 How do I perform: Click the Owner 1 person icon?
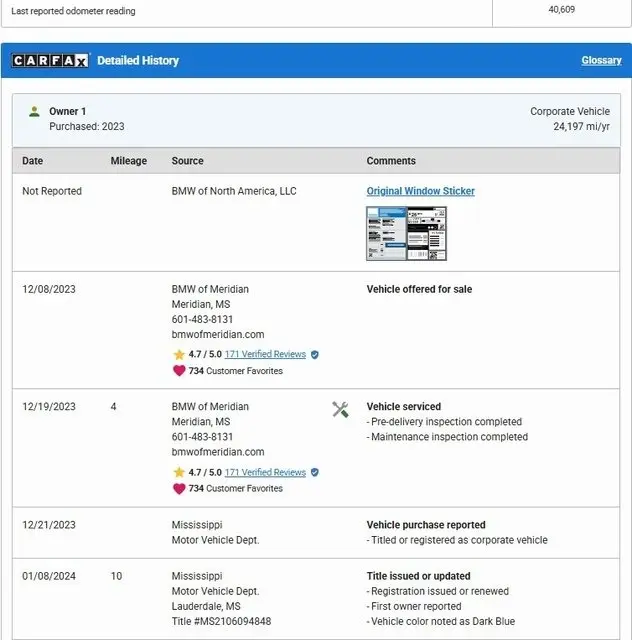click(34, 112)
